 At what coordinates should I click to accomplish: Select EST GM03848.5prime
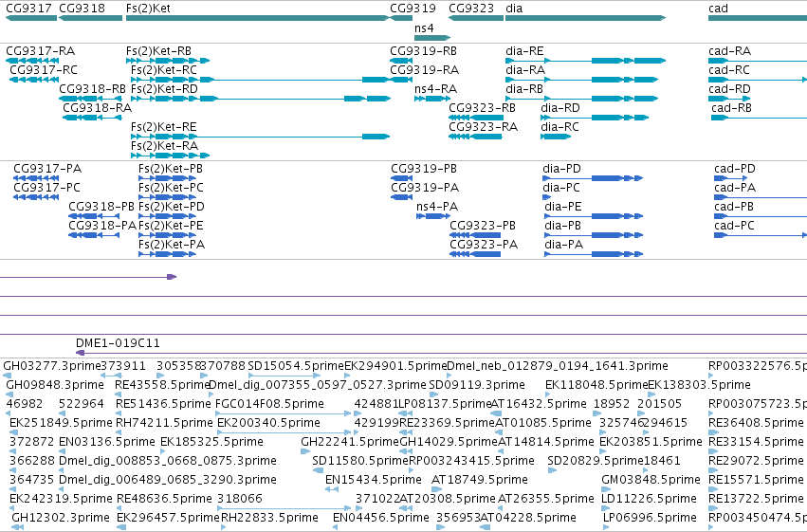tap(651, 480)
